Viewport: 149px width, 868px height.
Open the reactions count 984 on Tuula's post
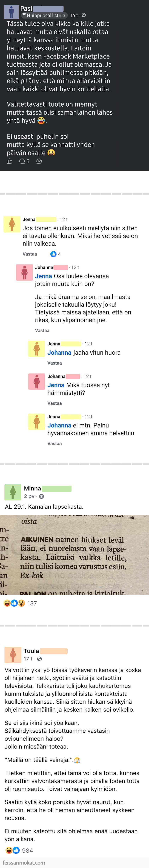pos(27,850)
